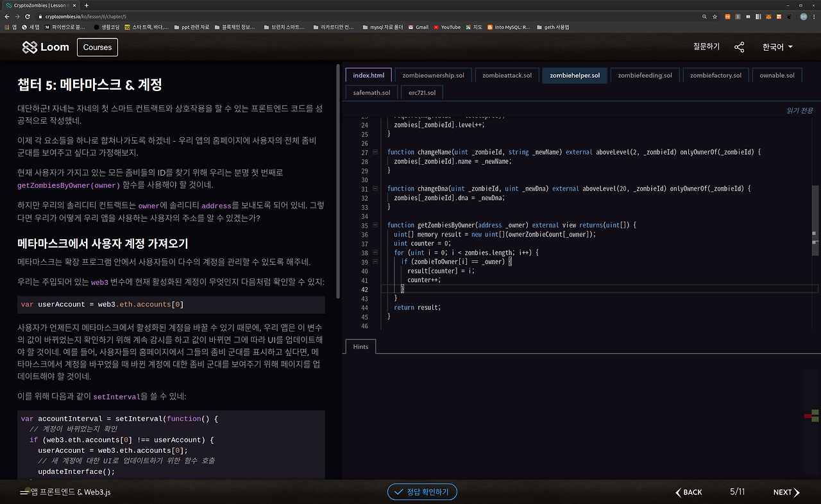Click the browser forward arrow

coord(17,16)
